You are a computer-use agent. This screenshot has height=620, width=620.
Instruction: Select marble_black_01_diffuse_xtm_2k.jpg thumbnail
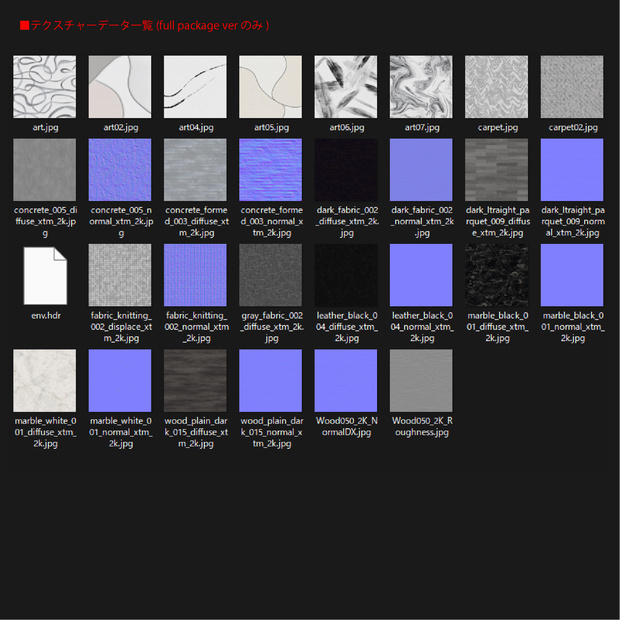[496, 275]
